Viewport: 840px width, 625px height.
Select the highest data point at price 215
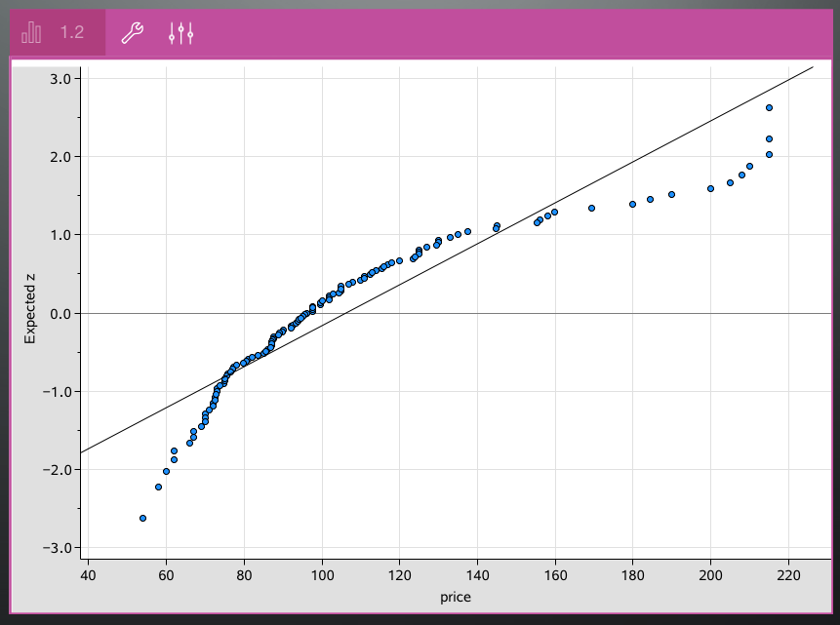[769, 107]
